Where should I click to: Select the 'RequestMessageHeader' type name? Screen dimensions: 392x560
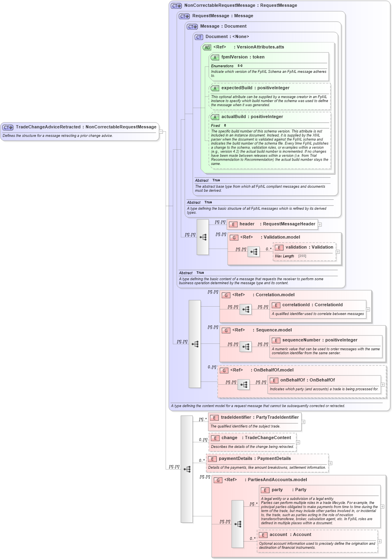coord(289,224)
